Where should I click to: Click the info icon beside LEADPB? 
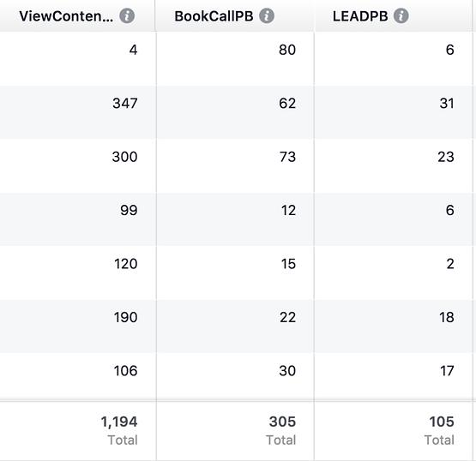pos(401,15)
